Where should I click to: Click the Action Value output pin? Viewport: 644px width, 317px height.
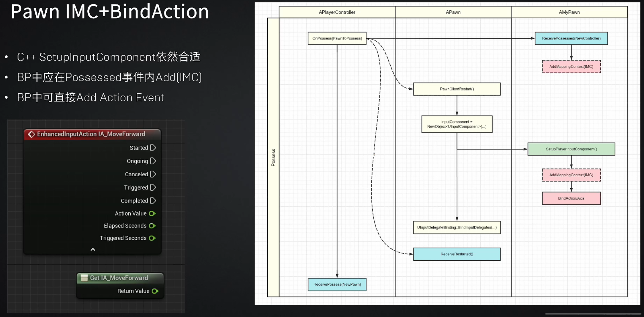152,214
